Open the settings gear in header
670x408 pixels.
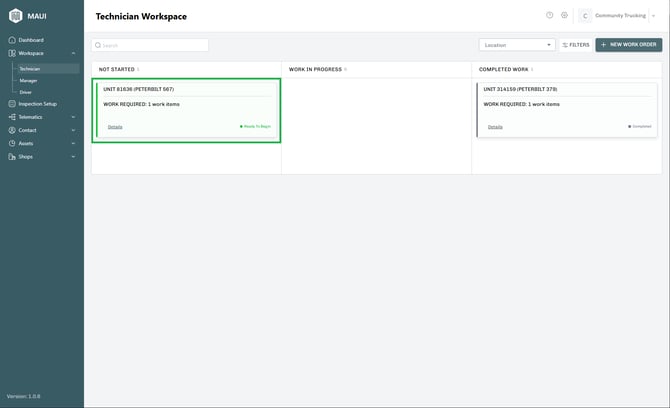564,15
